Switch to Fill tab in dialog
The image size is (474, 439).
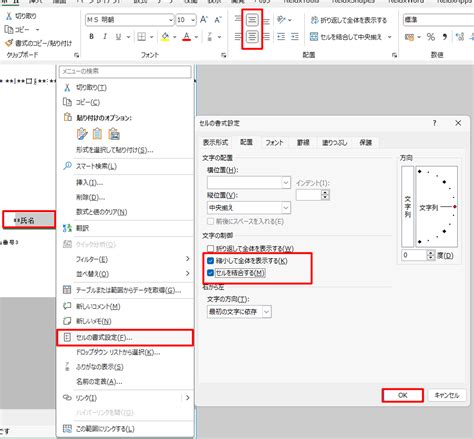coord(335,143)
